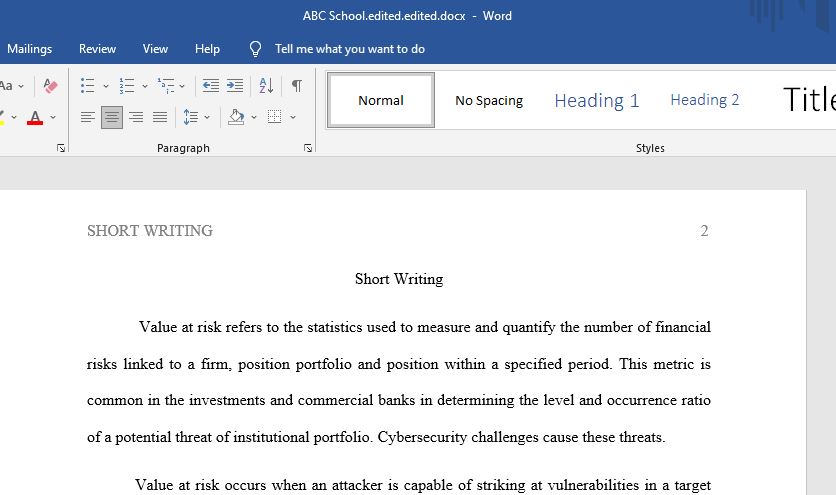This screenshot has height=495, width=836.
Task: Apply paragraph shading fill
Action: point(236,117)
